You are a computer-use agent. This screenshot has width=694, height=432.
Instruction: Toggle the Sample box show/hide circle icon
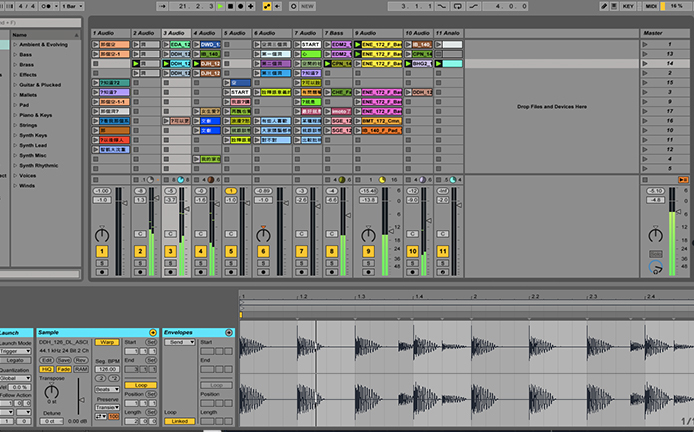pos(152,332)
